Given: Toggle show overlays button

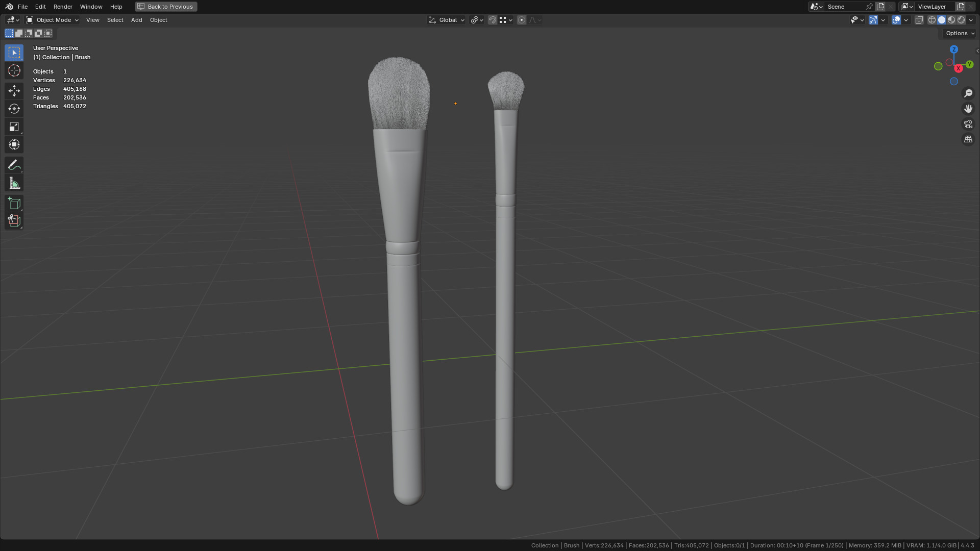Looking at the screenshot, I should pyautogui.click(x=896, y=20).
